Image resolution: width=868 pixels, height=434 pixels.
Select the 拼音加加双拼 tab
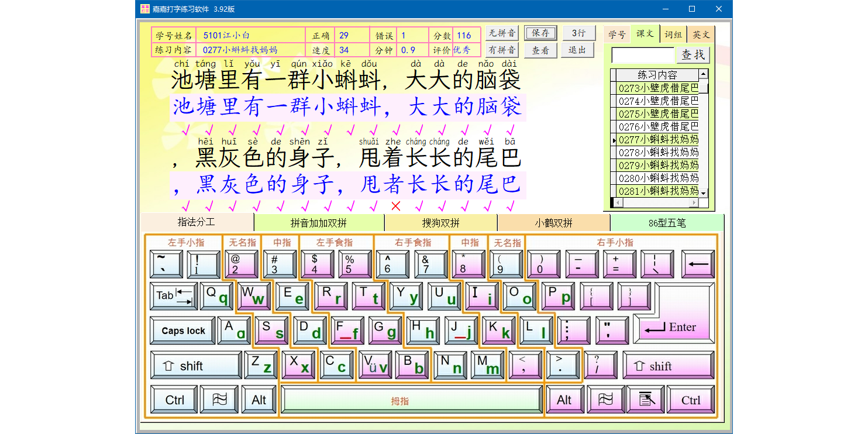pyautogui.click(x=319, y=223)
